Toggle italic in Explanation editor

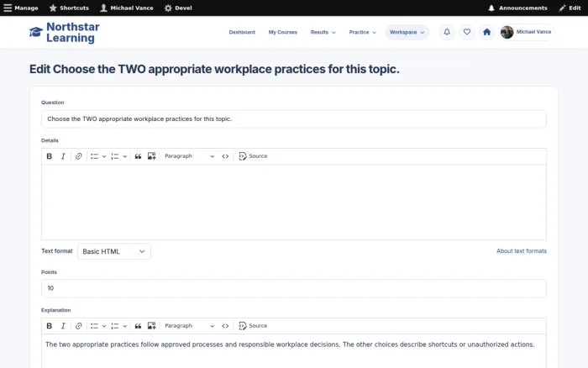click(x=63, y=326)
